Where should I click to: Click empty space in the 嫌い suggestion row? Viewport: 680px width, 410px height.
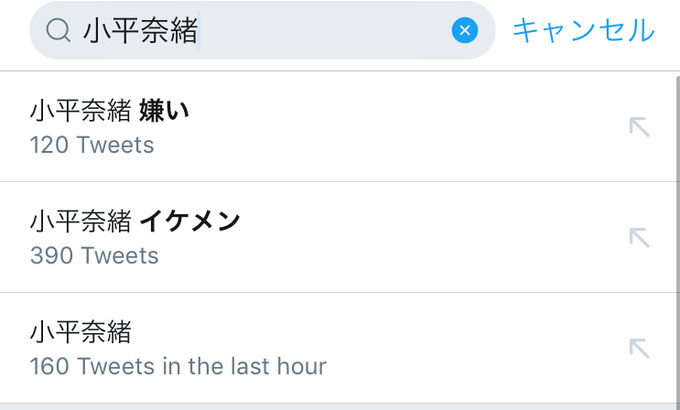click(x=390, y=127)
